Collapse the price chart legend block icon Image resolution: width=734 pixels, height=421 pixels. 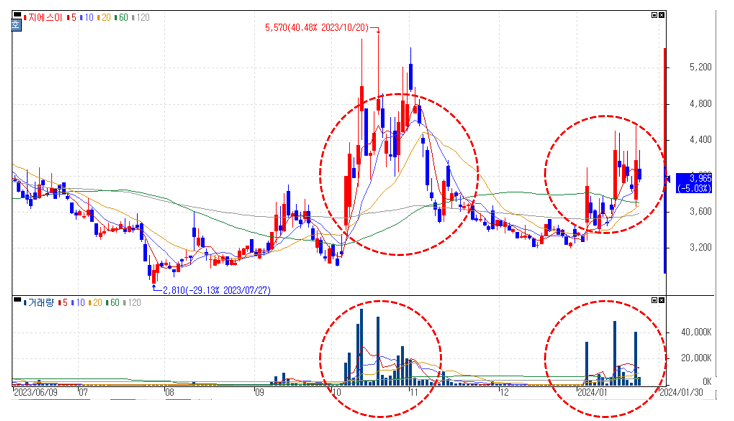click(17, 15)
